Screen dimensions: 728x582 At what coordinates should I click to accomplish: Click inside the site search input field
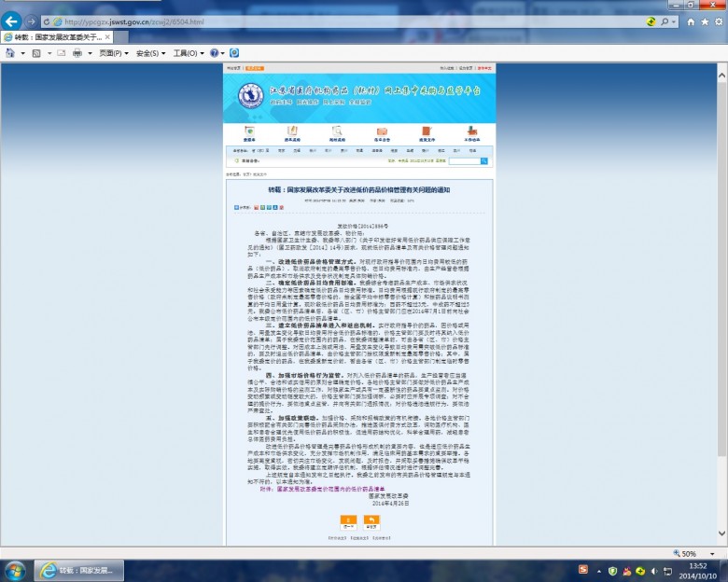pyautogui.click(x=468, y=161)
